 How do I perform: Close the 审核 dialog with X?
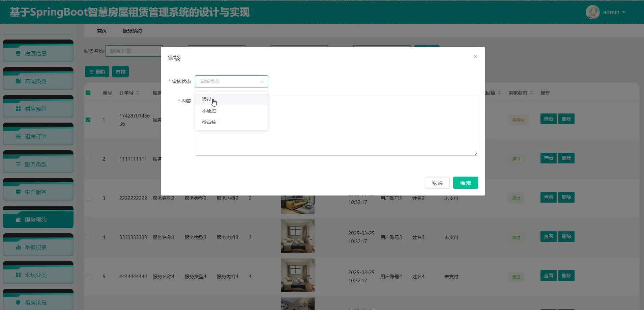(x=475, y=56)
